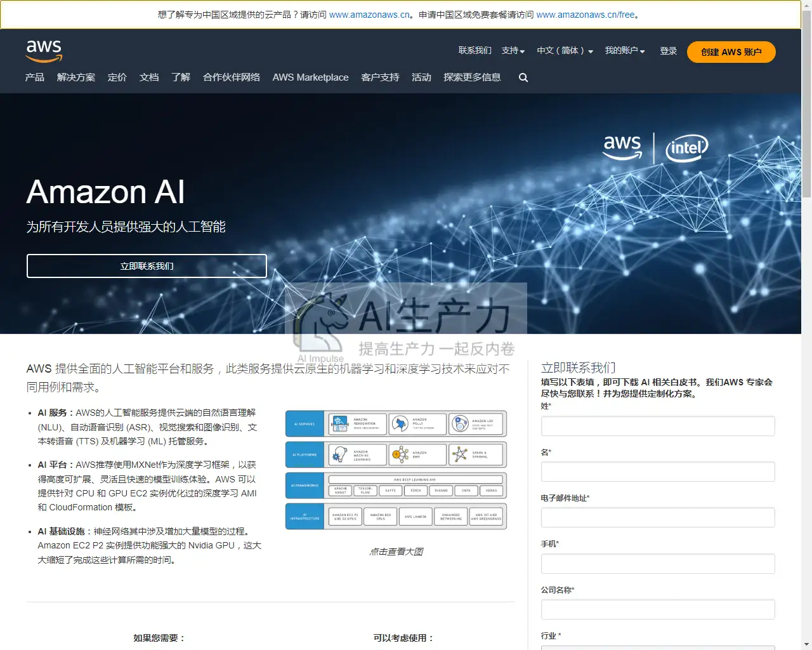The image size is (812, 650).
Task: Click the 联系我们 link in header
Action: 475,51
